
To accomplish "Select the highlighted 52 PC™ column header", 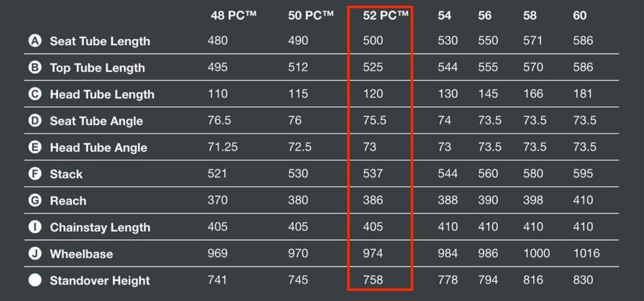I will point(386,15).
